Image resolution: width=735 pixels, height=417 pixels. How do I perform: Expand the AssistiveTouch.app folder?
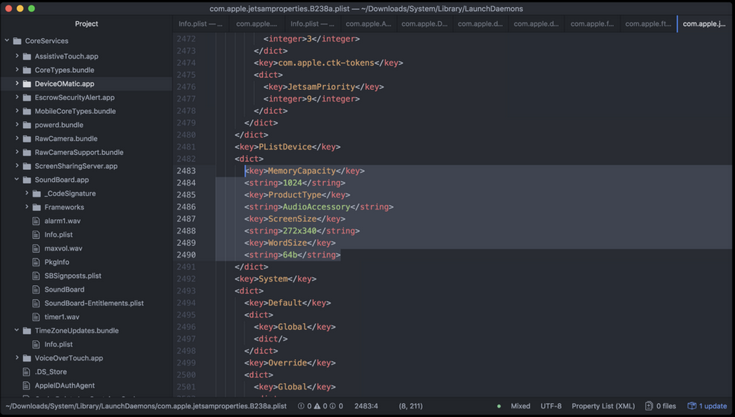click(x=17, y=56)
